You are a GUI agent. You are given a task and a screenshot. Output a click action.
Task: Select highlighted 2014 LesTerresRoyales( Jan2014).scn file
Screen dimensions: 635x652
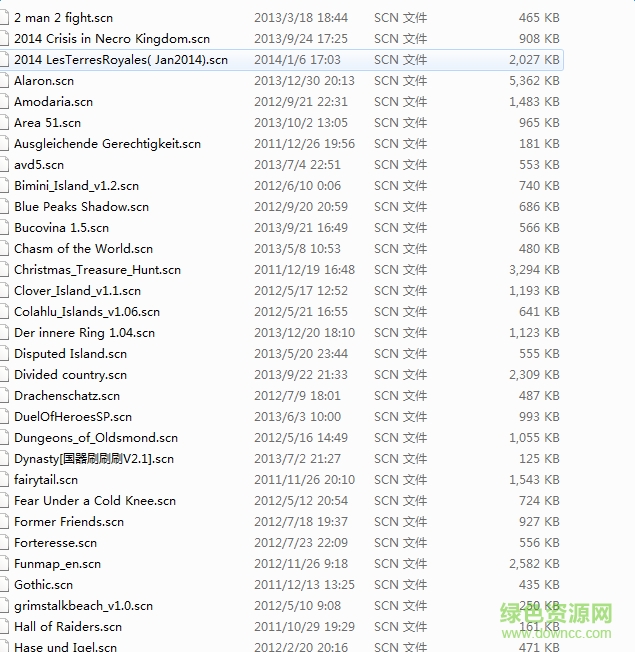click(120, 60)
